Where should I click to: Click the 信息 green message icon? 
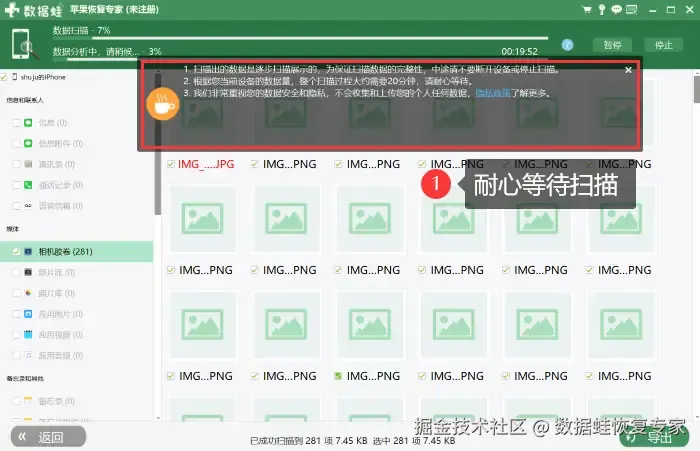28,122
